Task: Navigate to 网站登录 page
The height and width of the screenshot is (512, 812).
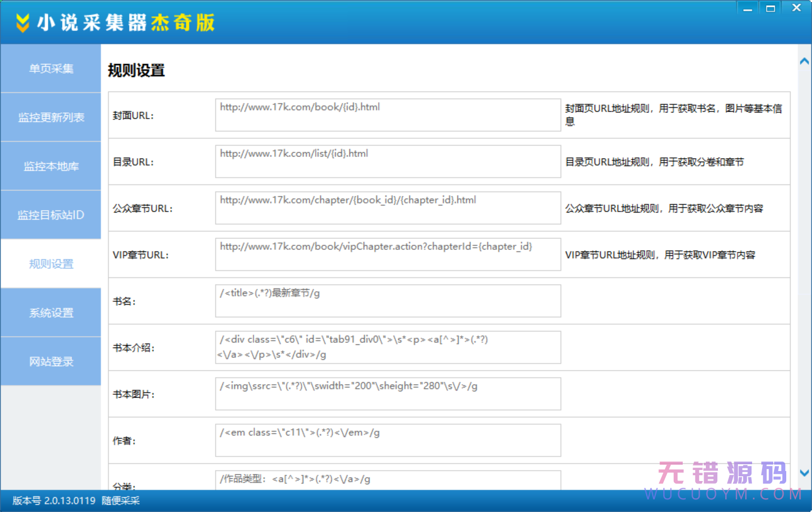Action: coord(51,362)
